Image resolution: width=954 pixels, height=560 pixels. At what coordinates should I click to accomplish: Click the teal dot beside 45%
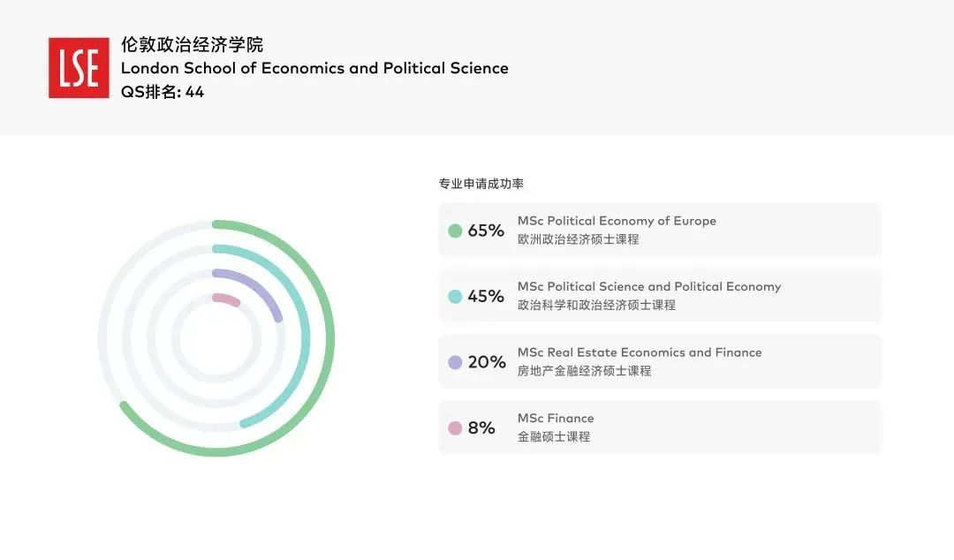(x=456, y=297)
